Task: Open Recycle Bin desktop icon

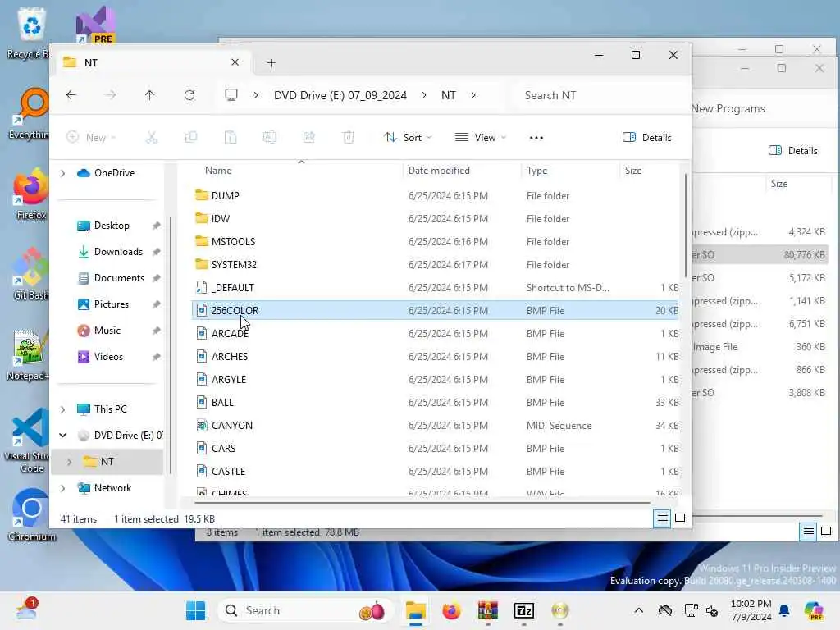Action: pos(30,33)
